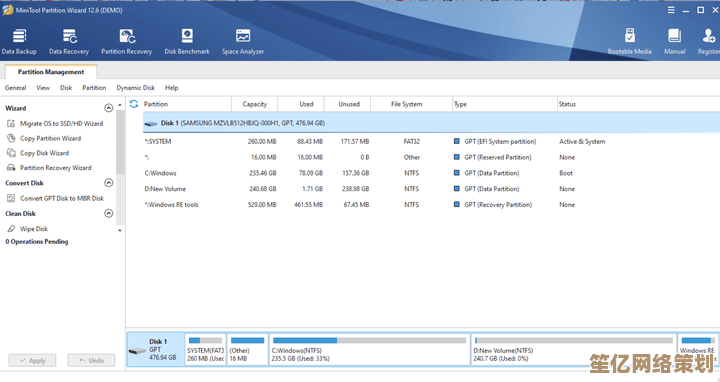
Task: Click Migrate OS to SSD/HD Wizard icon
Action: click(11, 124)
